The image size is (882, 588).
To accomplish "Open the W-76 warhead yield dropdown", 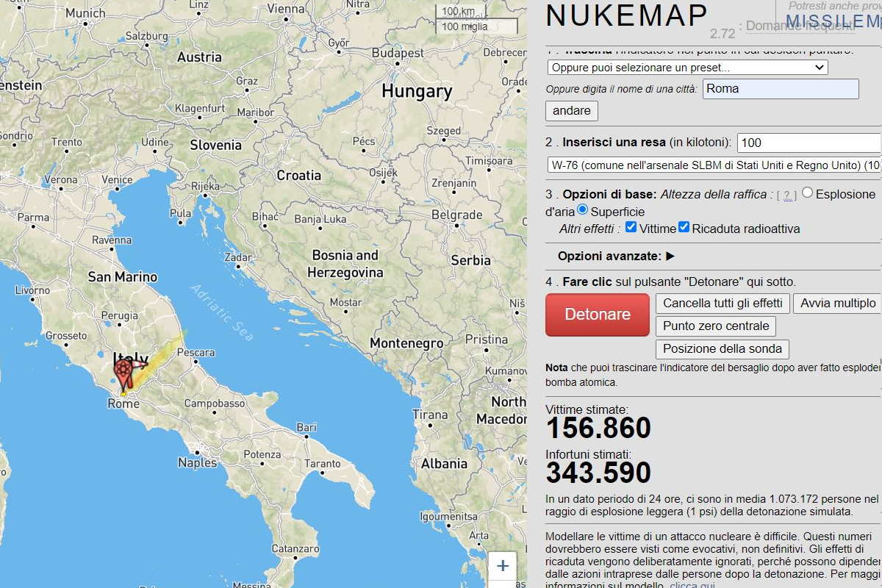I will (x=714, y=165).
